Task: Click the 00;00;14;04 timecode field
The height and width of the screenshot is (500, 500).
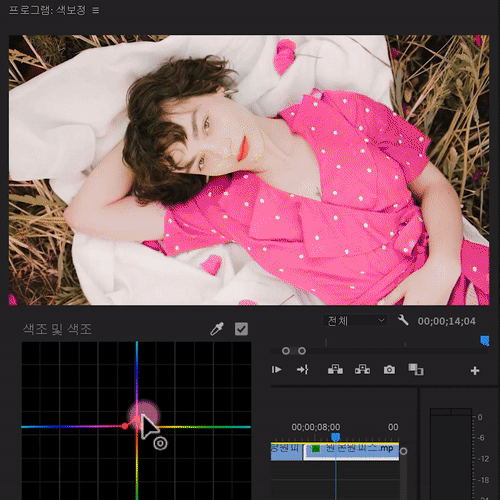Action: click(447, 321)
